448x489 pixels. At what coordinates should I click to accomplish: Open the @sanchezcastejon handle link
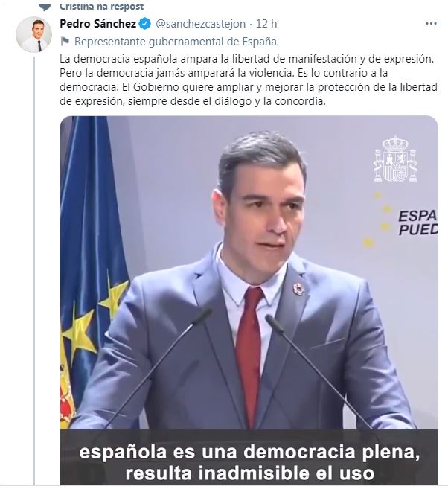point(200,24)
